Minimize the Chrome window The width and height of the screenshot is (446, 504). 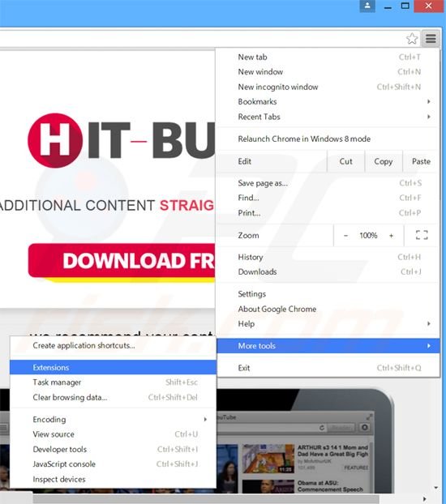[388, 6]
